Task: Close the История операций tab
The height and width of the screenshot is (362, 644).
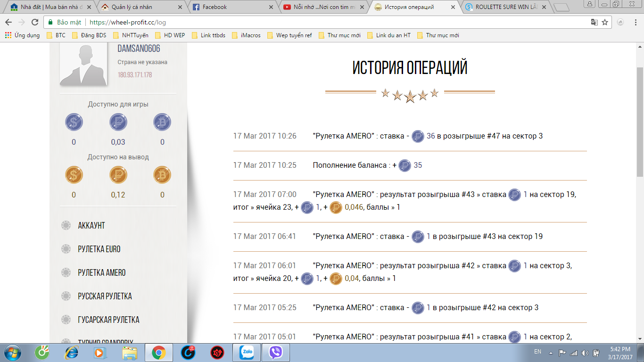Action: tap(453, 7)
